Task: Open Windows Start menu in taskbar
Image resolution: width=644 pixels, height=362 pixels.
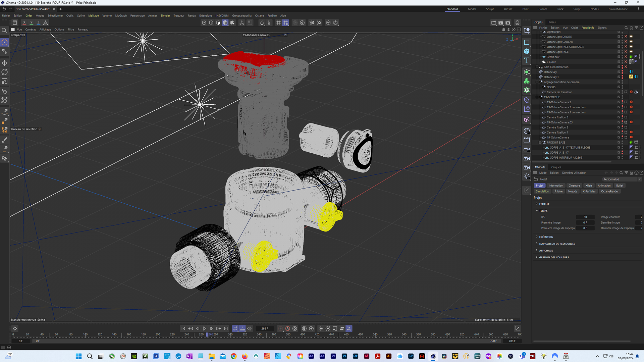Action: tap(78, 356)
